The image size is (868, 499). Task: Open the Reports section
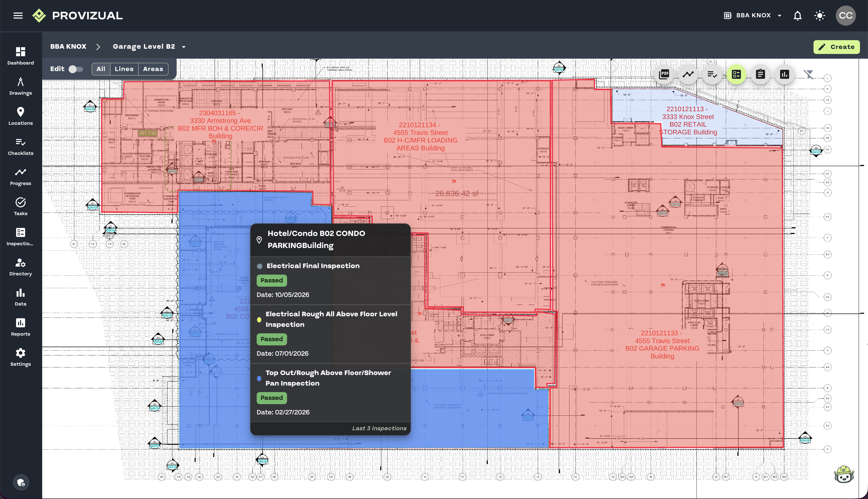pyautogui.click(x=21, y=327)
